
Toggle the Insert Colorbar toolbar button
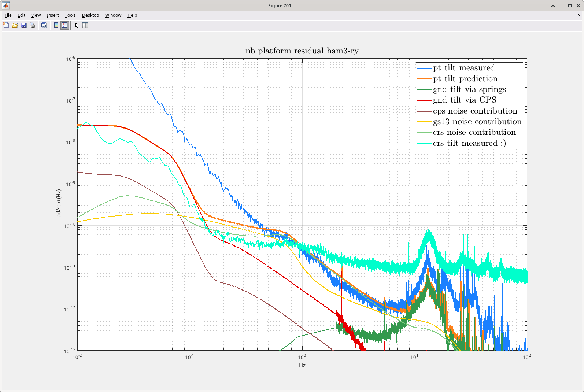[x=56, y=25]
